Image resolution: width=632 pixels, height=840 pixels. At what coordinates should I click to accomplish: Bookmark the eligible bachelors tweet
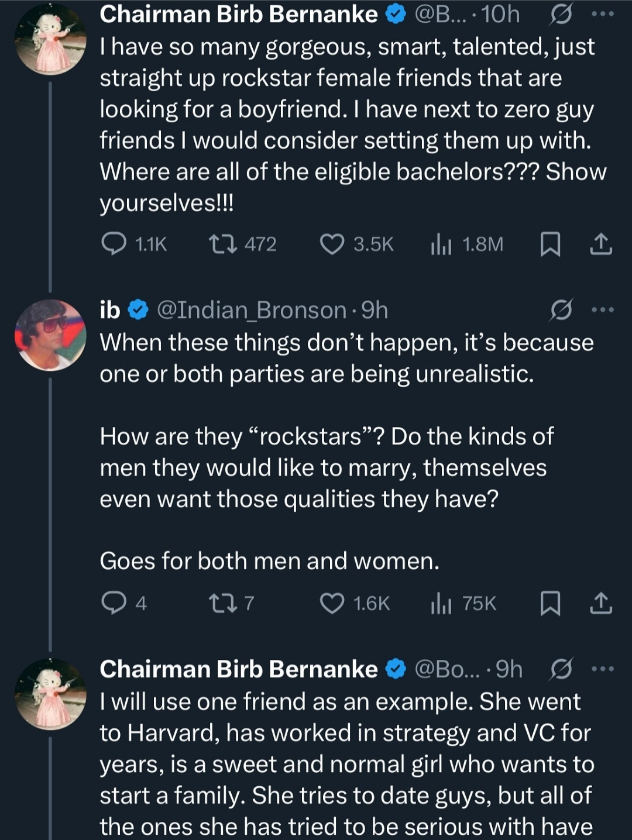(549, 244)
